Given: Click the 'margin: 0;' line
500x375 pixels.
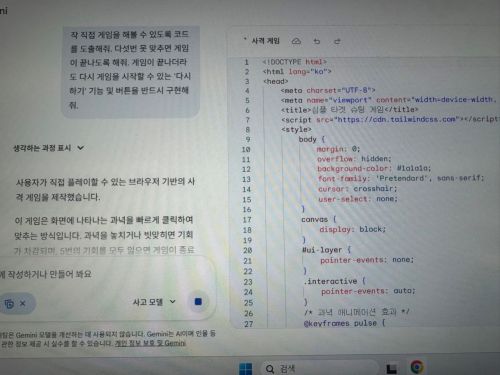Looking at the screenshot, I should tap(338, 149).
